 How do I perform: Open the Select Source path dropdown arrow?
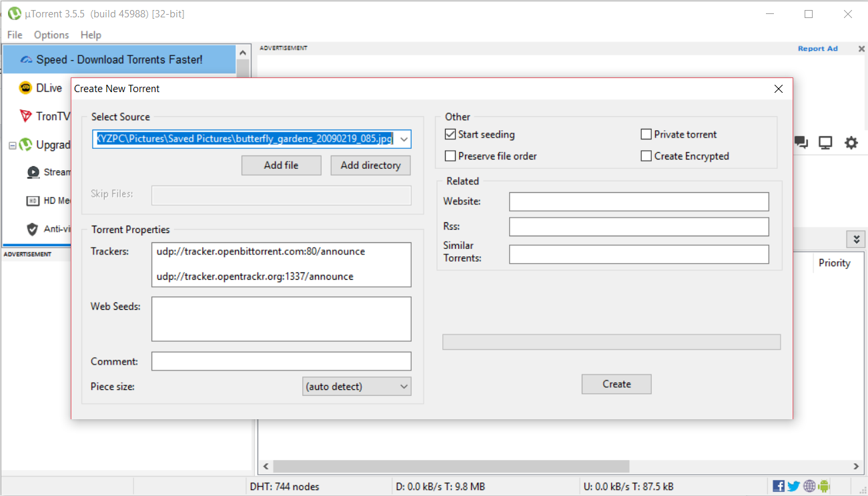pos(404,139)
